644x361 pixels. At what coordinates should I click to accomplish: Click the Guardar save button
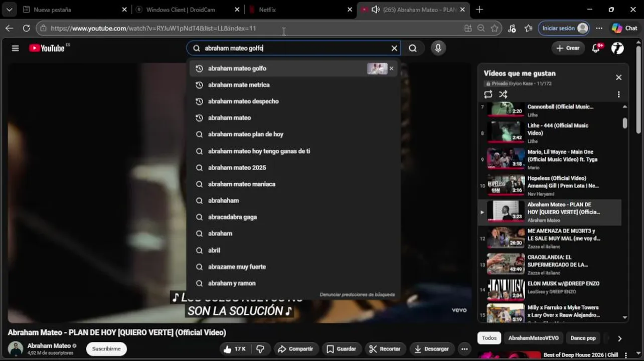pyautogui.click(x=341, y=349)
